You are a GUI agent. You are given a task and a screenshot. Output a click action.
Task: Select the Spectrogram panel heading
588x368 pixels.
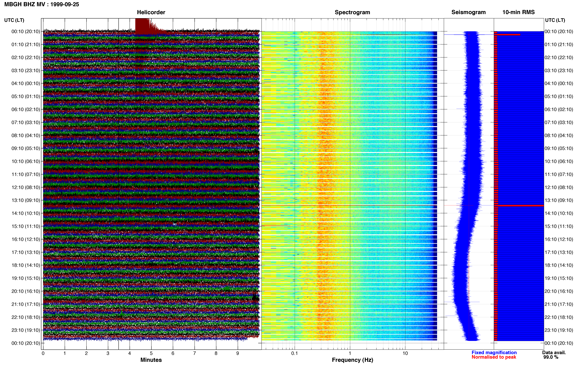(352, 12)
